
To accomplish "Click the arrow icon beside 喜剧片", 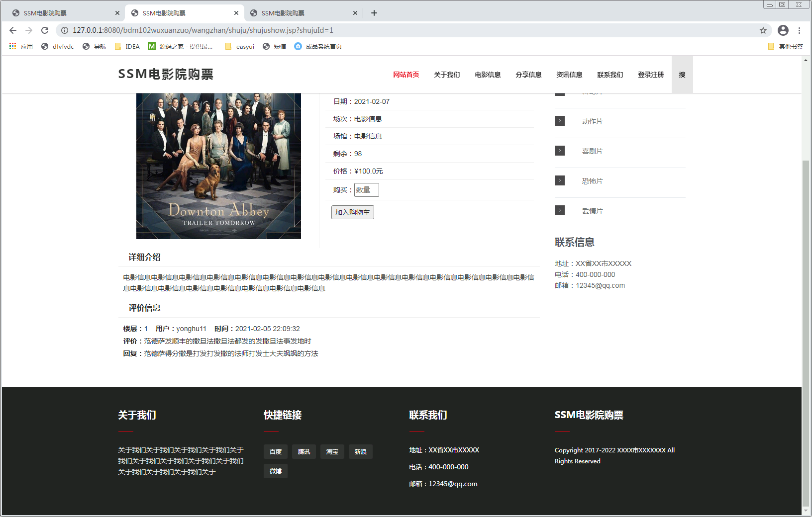I will point(560,151).
